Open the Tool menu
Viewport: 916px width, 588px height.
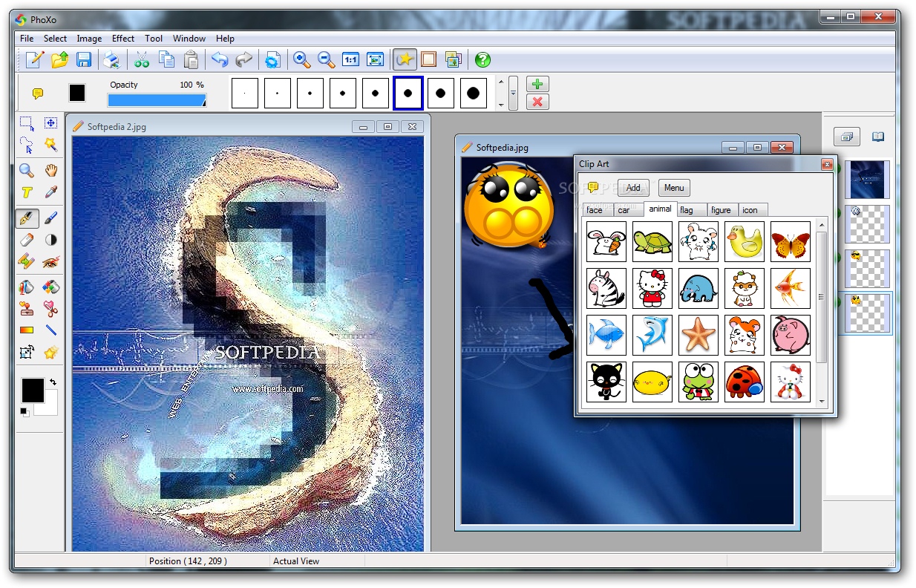tap(154, 39)
